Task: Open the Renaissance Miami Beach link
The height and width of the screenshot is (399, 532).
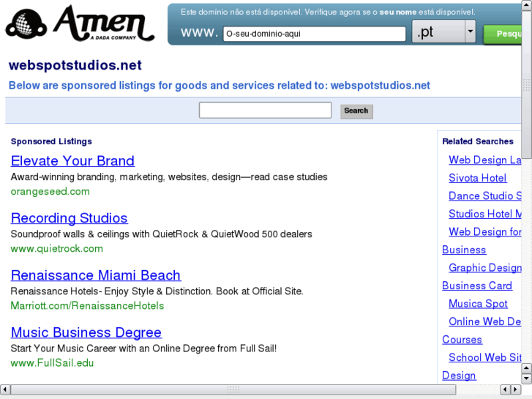Action: (96, 275)
